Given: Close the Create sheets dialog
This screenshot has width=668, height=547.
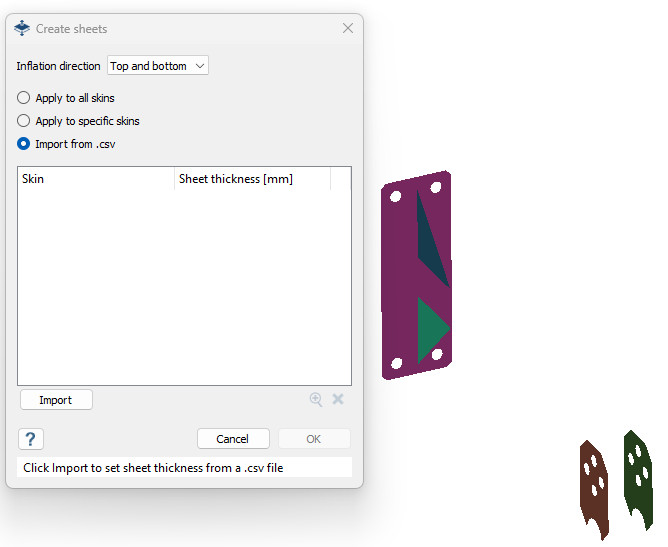Looking at the screenshot, I should (x=348, y=28).
